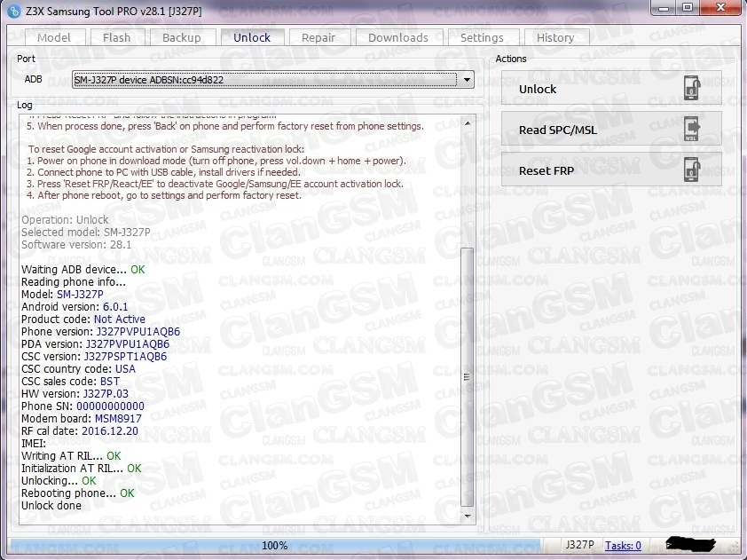Select the Unlock tab
This screenshot has height=560, width=747.
pyautogui.click(x=252, y=37)
